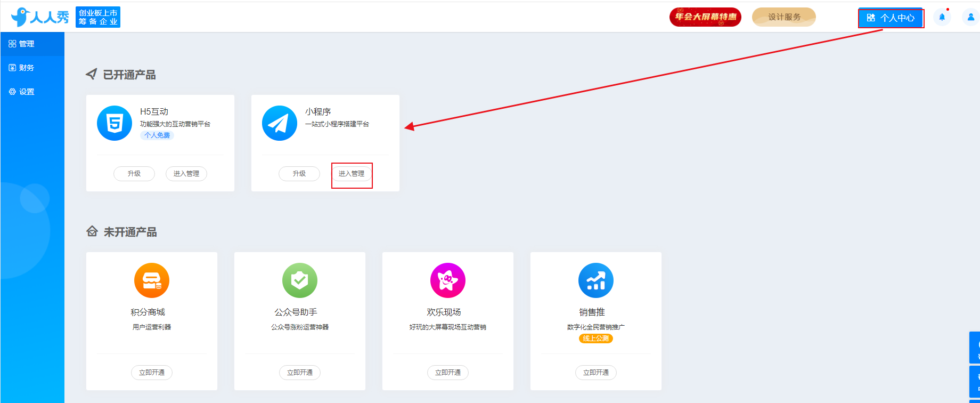Click the 销售推 chart icon

(x=596, y=280)
